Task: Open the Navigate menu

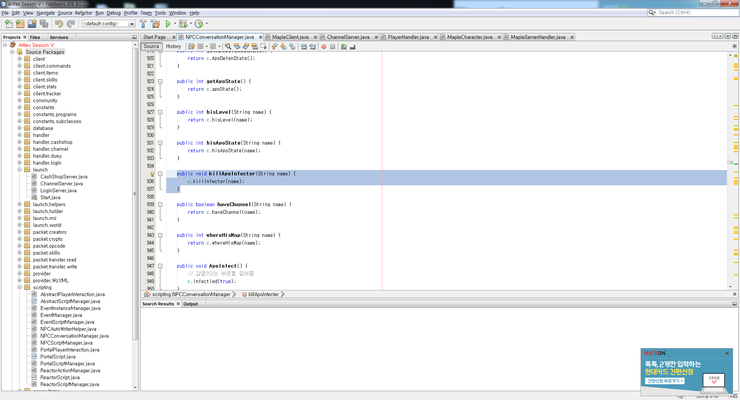Action: coord(45,13)
